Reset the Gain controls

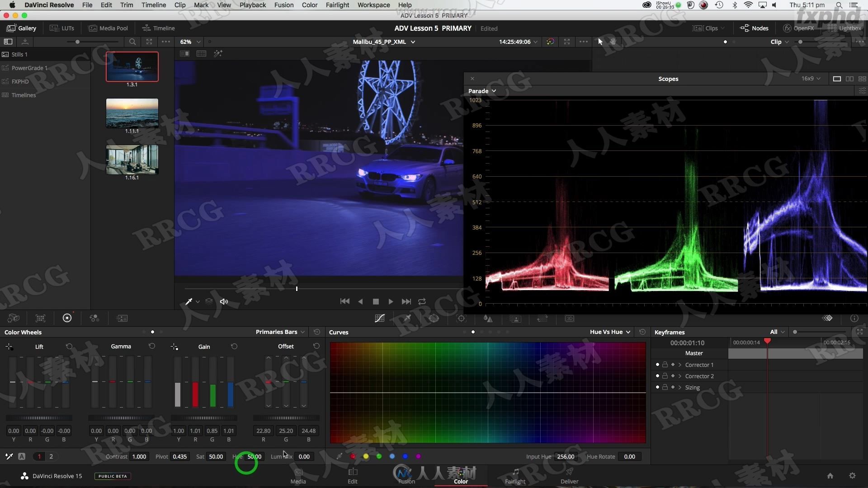point(234,346)
